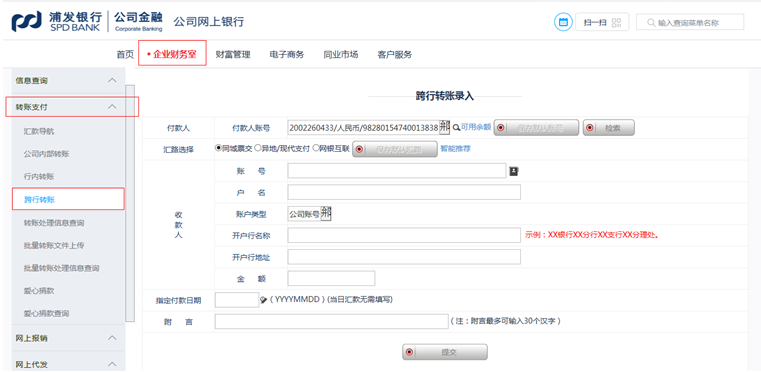Click the 提交 submit button
Screen dimensions: 761x372
(445, 352)
